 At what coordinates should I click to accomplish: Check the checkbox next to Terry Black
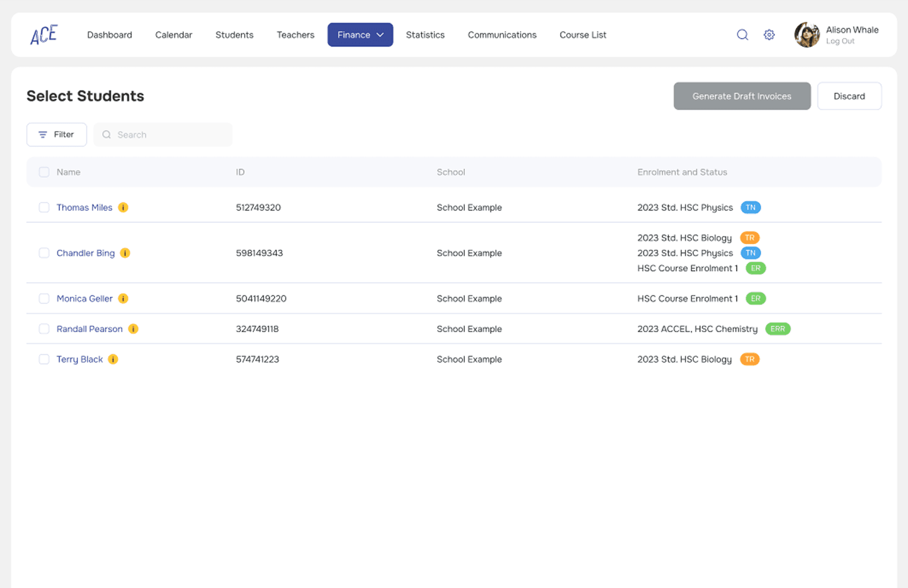tap(44, 359)
